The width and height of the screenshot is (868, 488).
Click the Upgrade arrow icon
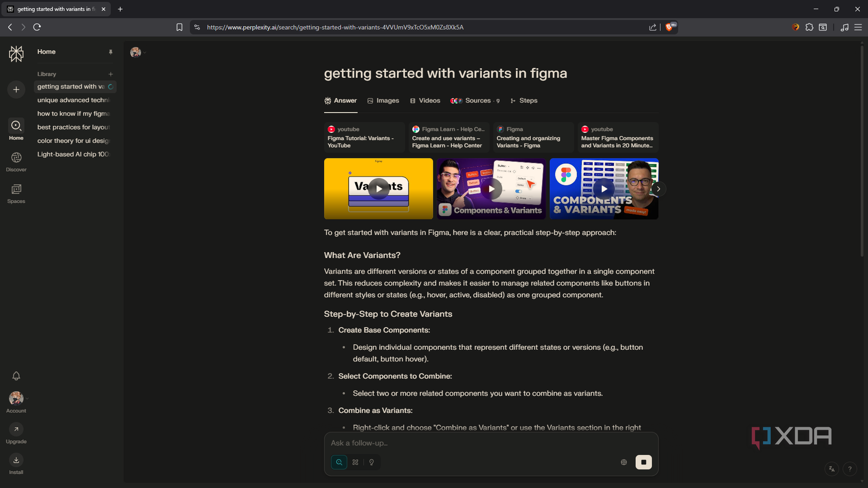tap(16, 429)
